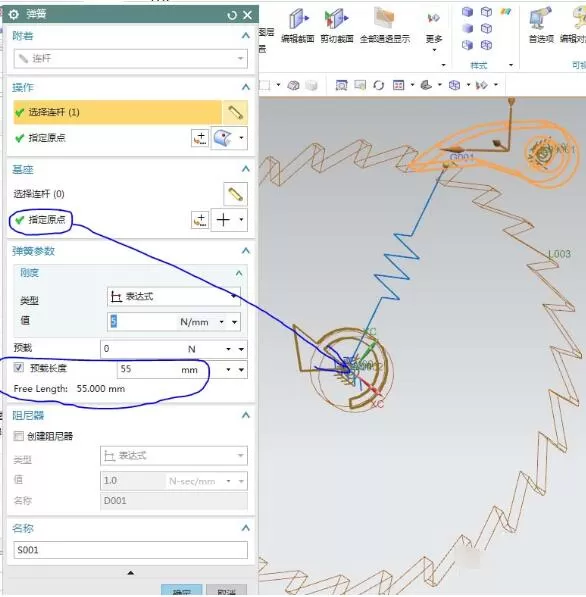Open the 预载 N unit dropdown
Screen dimensions: 586x597
(x=228, y=349)
